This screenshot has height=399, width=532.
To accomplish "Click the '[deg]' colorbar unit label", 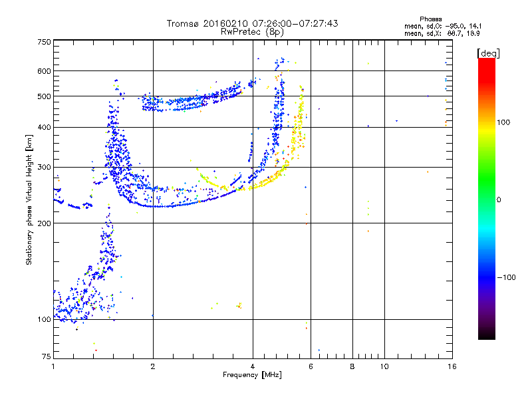I will (x=488, y=53).
